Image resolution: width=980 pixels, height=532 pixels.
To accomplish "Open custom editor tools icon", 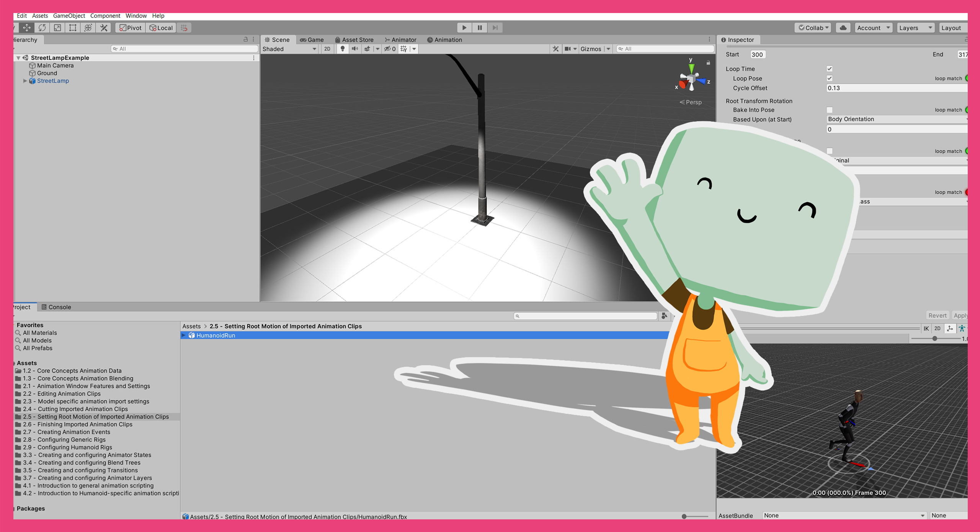I will point(104,28).
